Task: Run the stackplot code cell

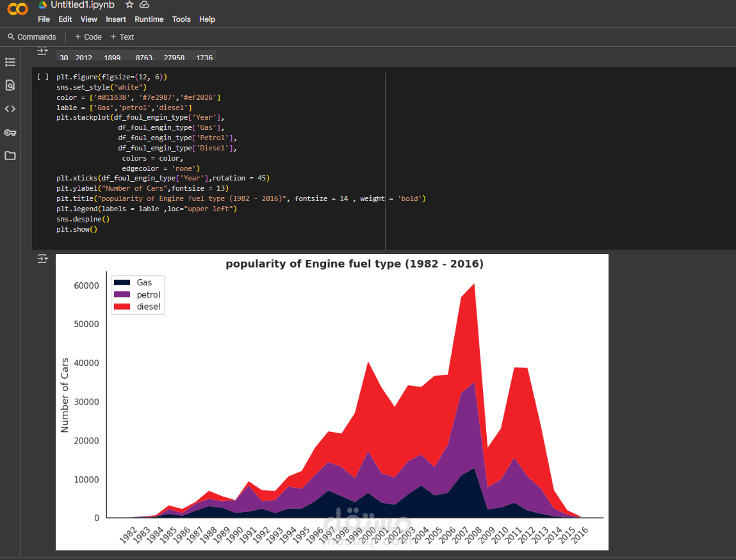Action: [x=43, y=77]
